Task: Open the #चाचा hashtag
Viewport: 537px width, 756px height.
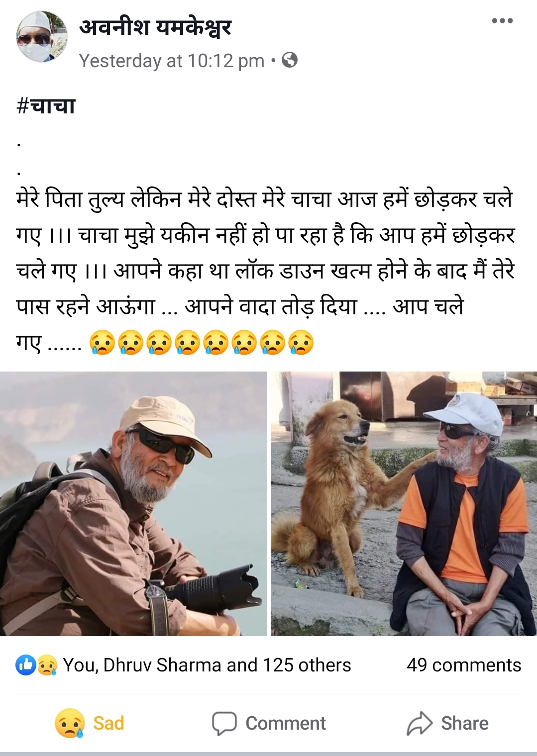Action: click(46, 106)
